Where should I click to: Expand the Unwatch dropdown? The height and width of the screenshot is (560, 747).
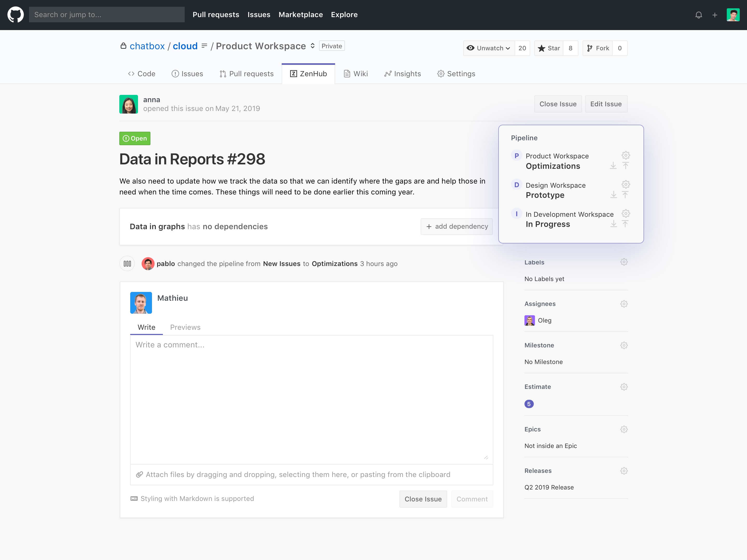pos(489,48)
